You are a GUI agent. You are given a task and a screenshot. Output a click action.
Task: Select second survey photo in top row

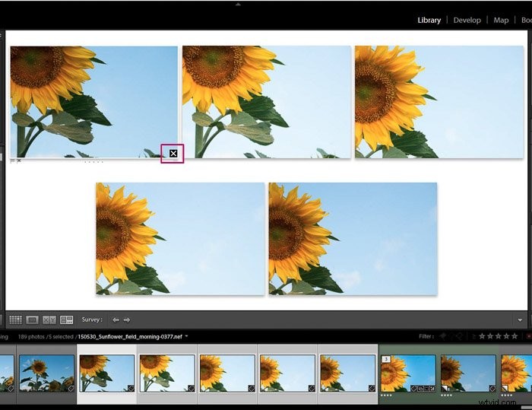[267, 102]
